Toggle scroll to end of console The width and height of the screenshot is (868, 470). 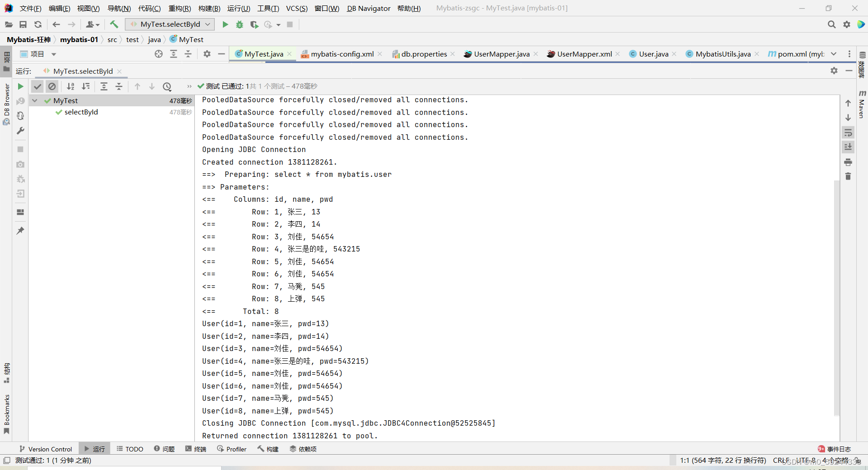[x=848, y=147]
